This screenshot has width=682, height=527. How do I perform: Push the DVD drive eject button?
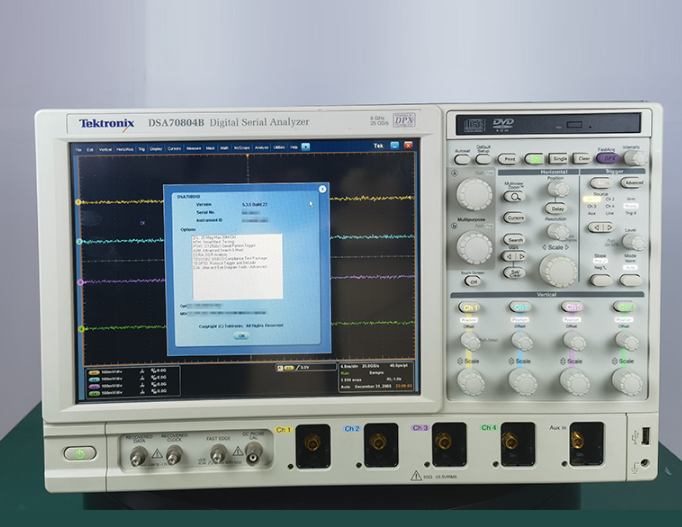tap(574, 124)
